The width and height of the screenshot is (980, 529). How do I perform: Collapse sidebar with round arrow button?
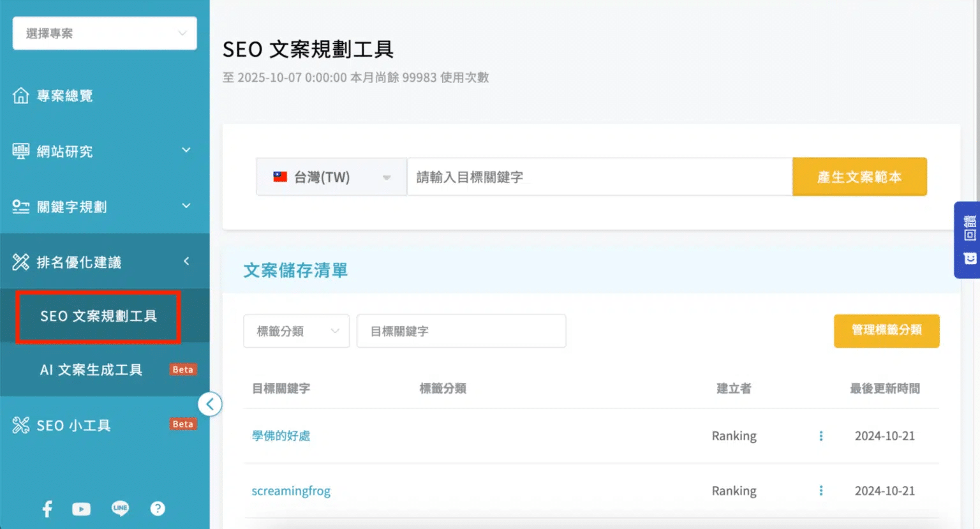(210, 404)
